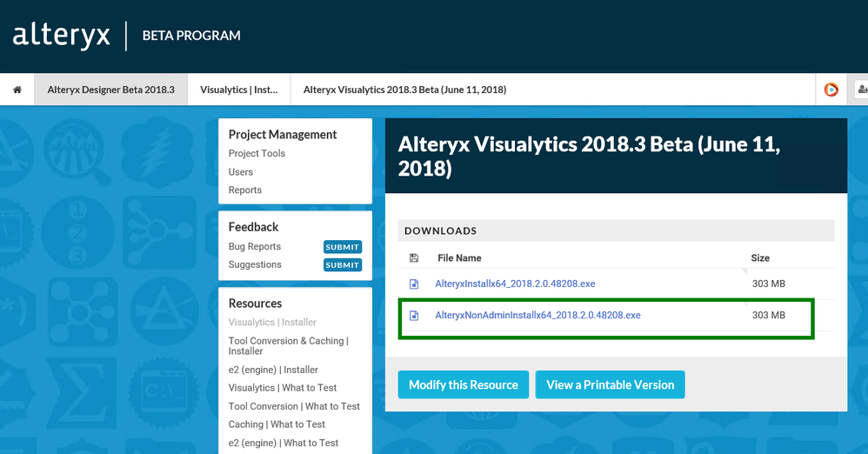Click the user icon at right edge
The width and height of the screenshot is (868, 454).
[862, 89]
